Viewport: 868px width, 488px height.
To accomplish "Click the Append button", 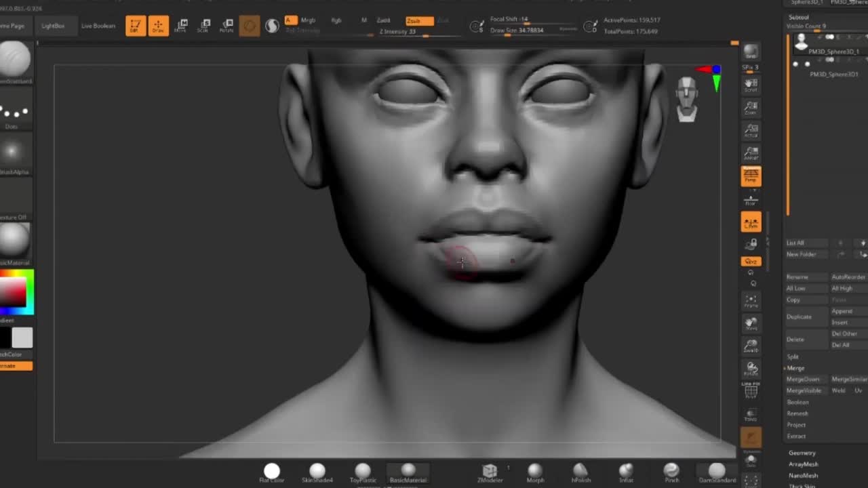I will 848,311.
